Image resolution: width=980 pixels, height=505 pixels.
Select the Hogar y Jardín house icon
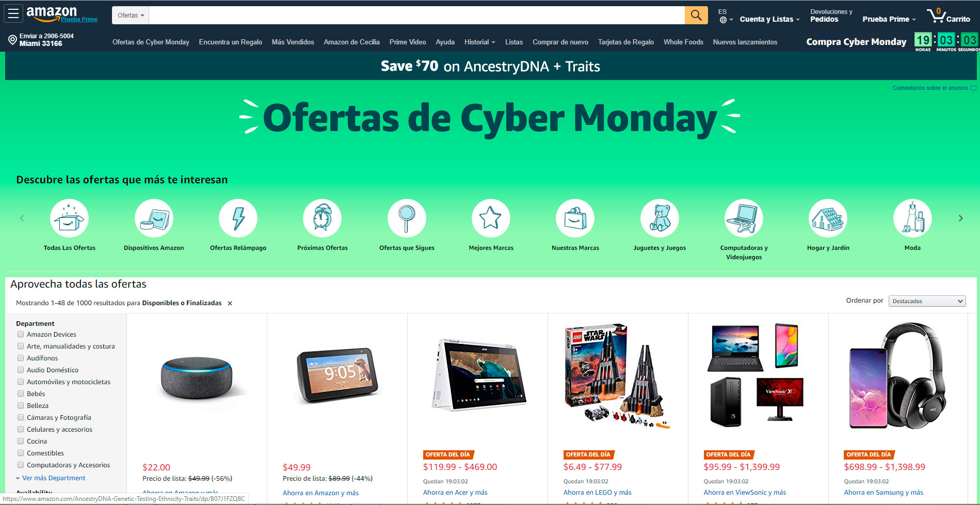(828, 218)
